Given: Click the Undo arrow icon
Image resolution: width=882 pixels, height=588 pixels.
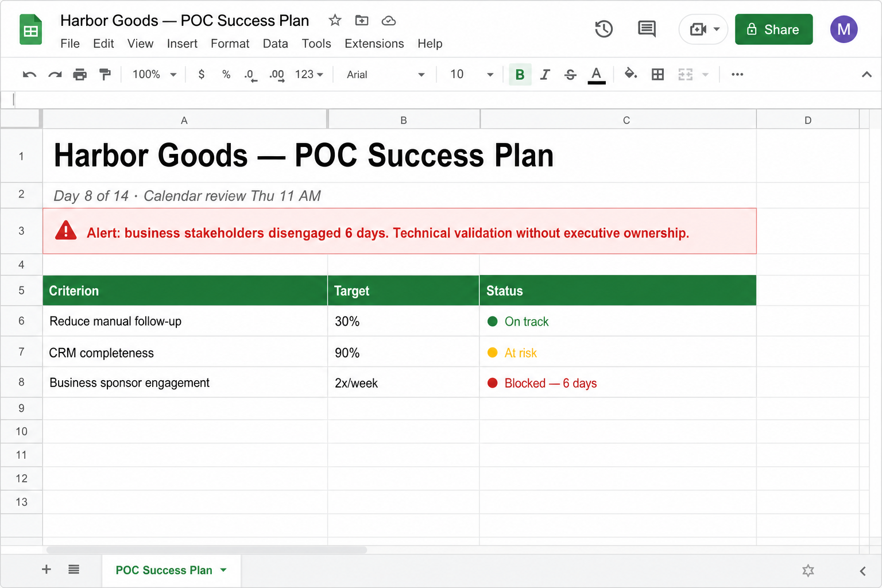Looking at the screenshot, I should [x=29, y=75].
